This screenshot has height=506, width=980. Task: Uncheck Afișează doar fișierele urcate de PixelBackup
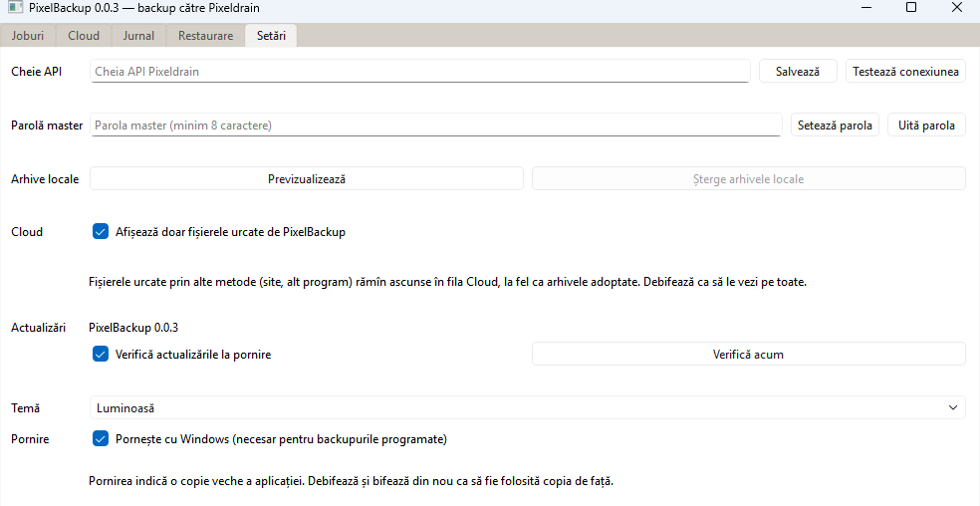point(101,232)
